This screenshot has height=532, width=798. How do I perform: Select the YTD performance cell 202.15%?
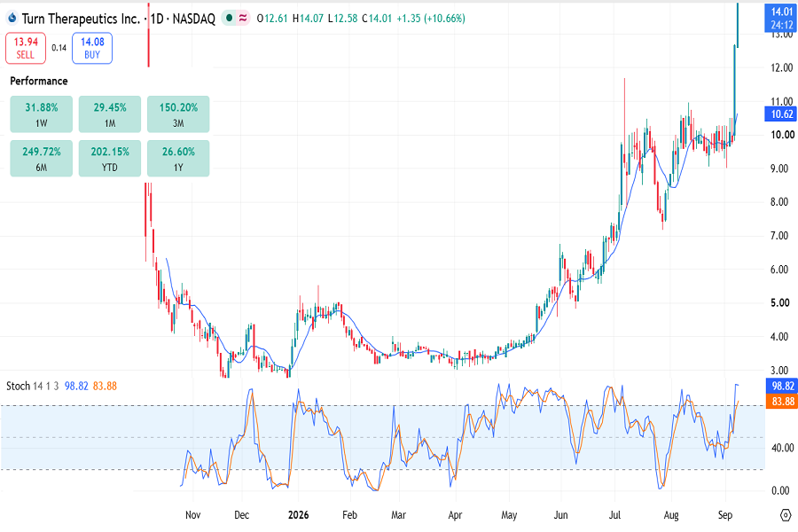click(110, 159)
